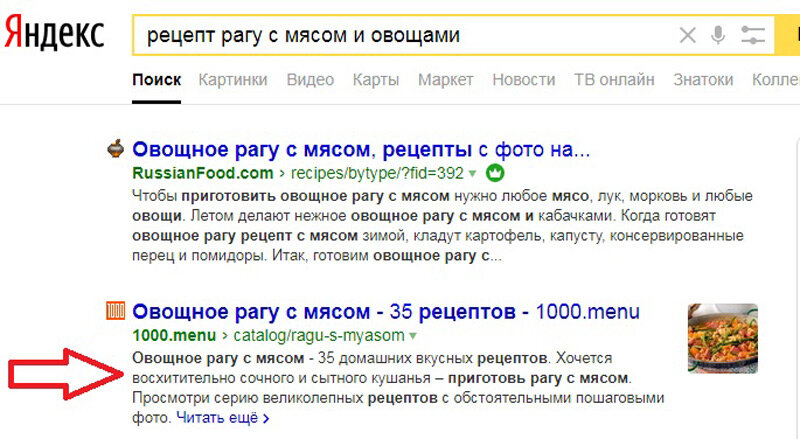Click snippet text '35 домашних вкусных рецептов'
The image size is (800, 439).
click(432, 358)
